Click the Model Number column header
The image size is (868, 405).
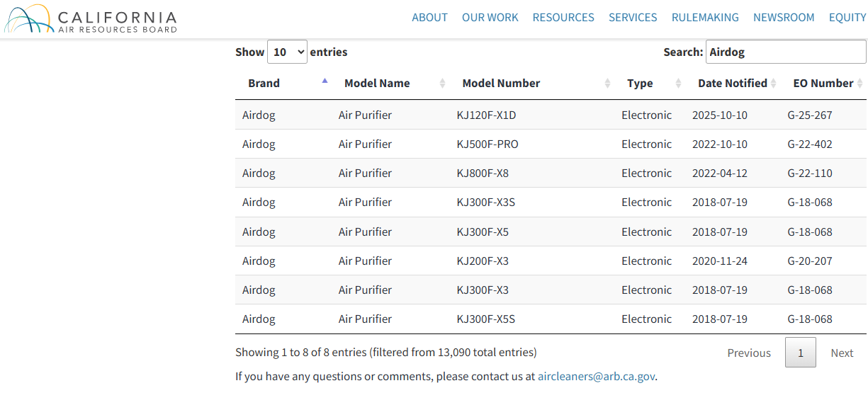(501, 84)
